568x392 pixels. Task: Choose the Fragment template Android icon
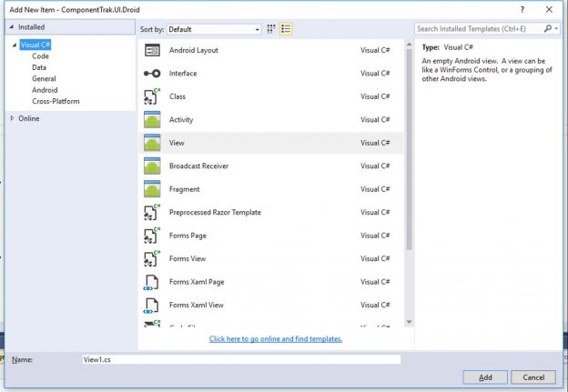click(152, 189)
